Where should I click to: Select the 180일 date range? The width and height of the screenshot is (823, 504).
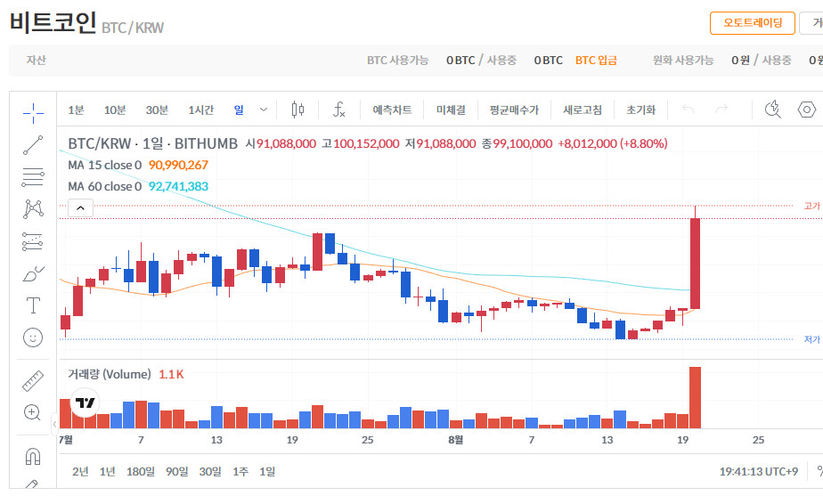coord(140,471)
